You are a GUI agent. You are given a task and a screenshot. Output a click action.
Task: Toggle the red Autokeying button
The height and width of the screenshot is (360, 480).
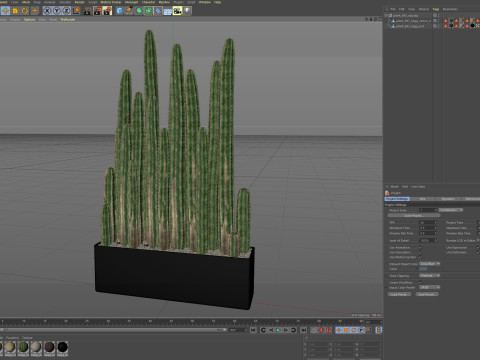coord(329,330)
